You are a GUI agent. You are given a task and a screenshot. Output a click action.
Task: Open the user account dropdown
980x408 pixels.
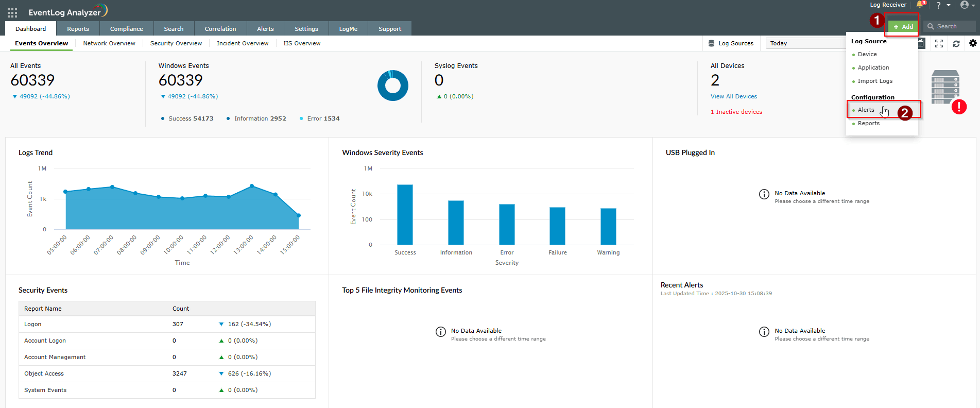[x=967, y=5]
